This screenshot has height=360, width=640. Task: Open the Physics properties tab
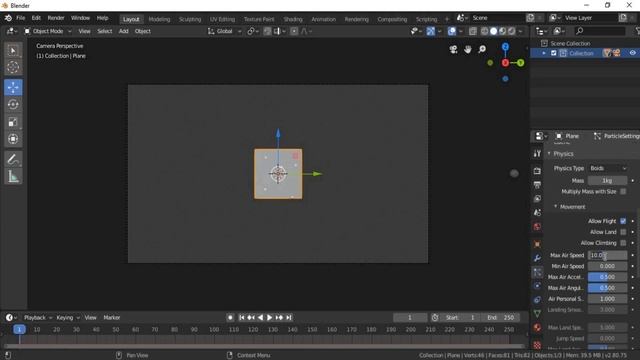pos(537,286)
